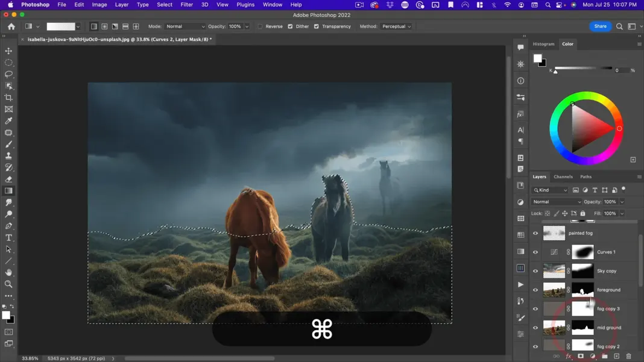Select the Hand tool
Image resolution: width=644 pixels, height=362 pixels.
pyautogui.click(x=8, y=272)
